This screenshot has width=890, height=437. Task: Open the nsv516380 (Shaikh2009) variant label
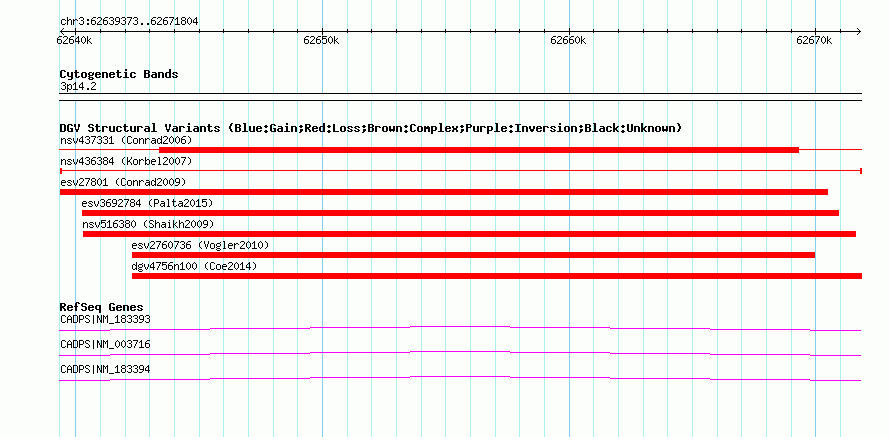pyautogui.click(x=148, y=224)
